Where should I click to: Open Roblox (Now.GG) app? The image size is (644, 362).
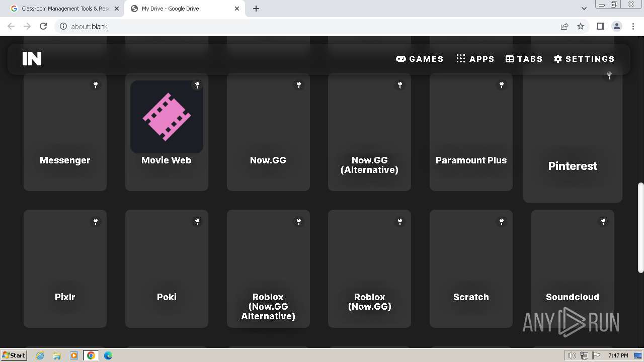pyautogui.click(x=369, y=269)
